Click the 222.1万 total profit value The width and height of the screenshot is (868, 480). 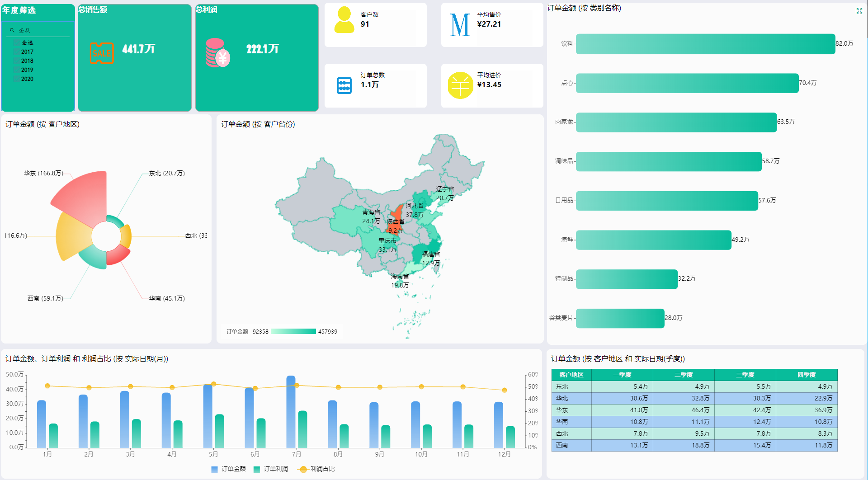tap(262, 49)
